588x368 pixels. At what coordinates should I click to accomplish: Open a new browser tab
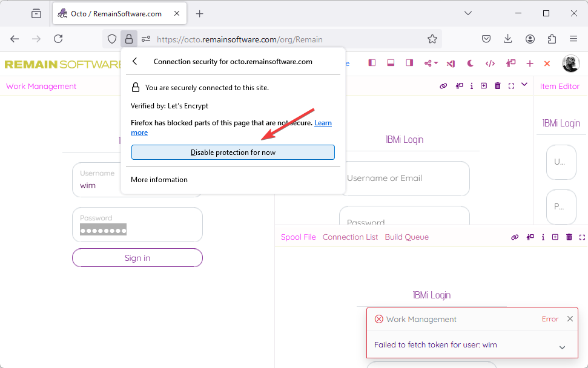click(199, 14)
